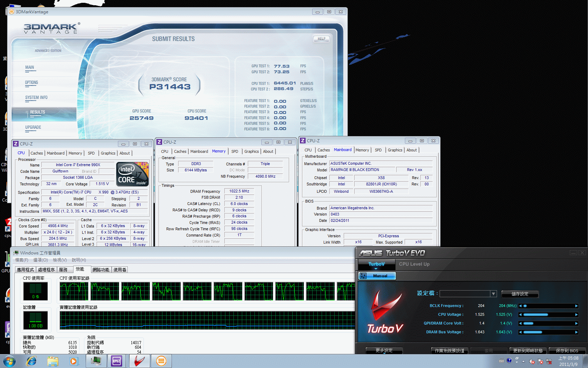Open 檢視(V) menu in Task Manager
588x368 pixels.
(x=60, y=260)
